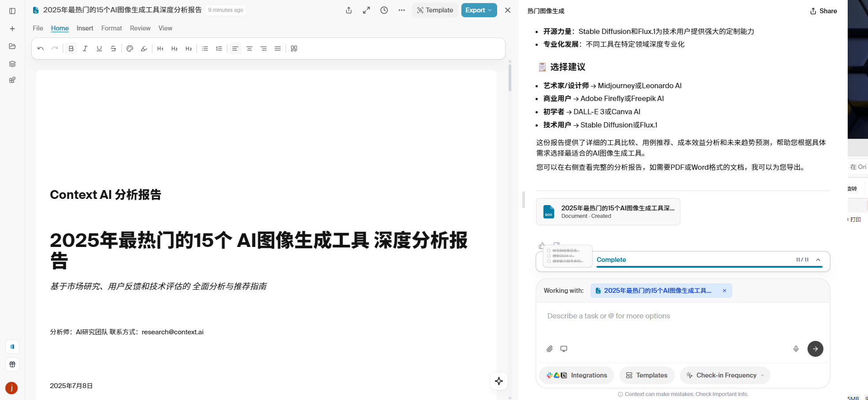Toggle bold formatting

click(71, 49)
